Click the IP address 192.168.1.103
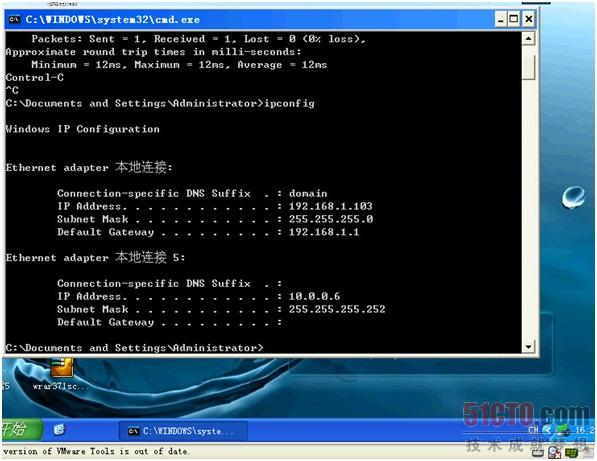 [330, 206]
